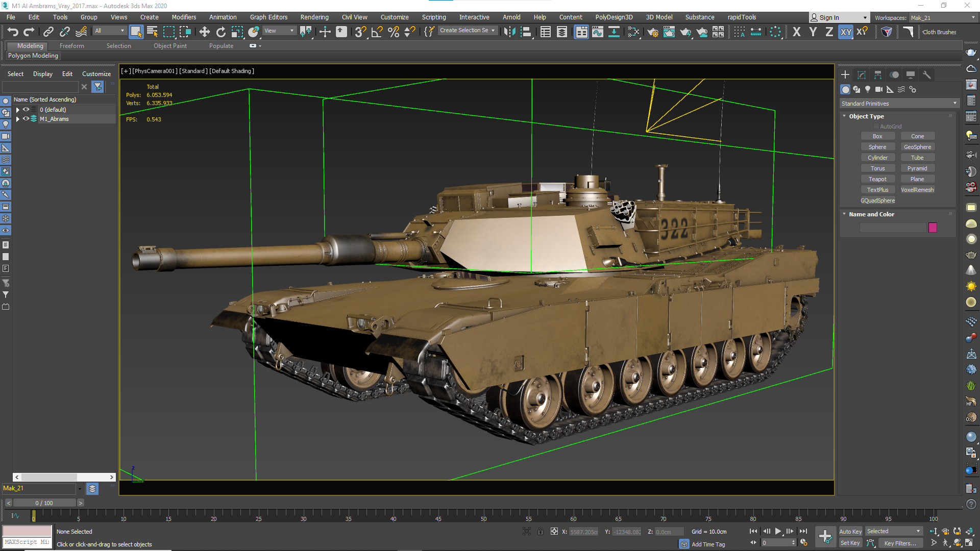Open the Sign In dropdown
This screenshot has width=980, height=551.
[x=839, y=18]
